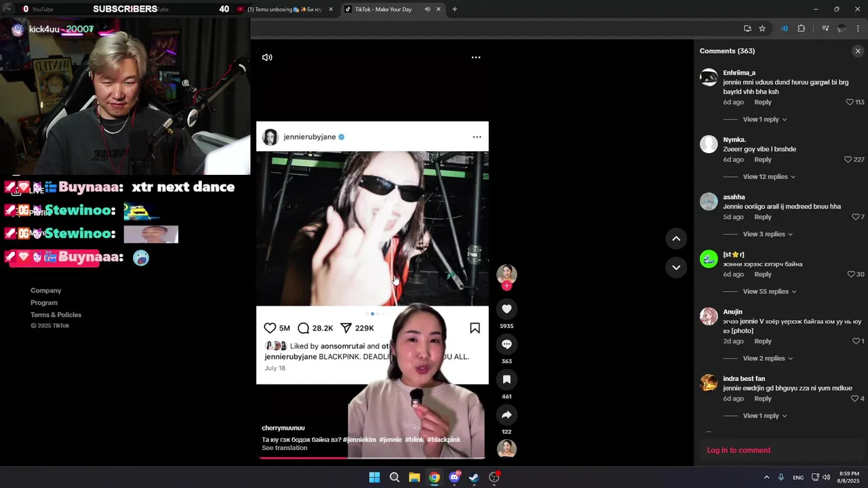868x488 pixels.
Task: Open Program footer section
Action: [x=44, y=303]
